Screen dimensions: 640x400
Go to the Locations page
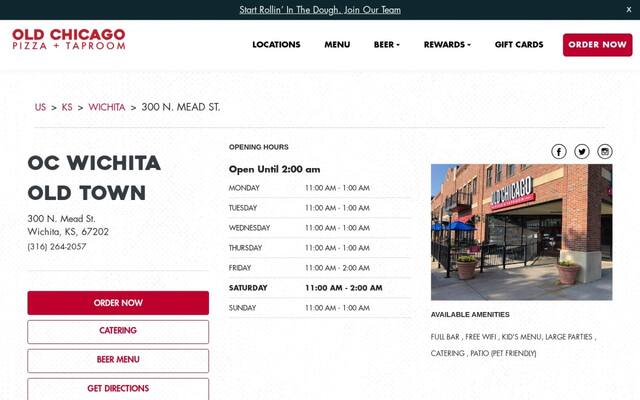276,44
